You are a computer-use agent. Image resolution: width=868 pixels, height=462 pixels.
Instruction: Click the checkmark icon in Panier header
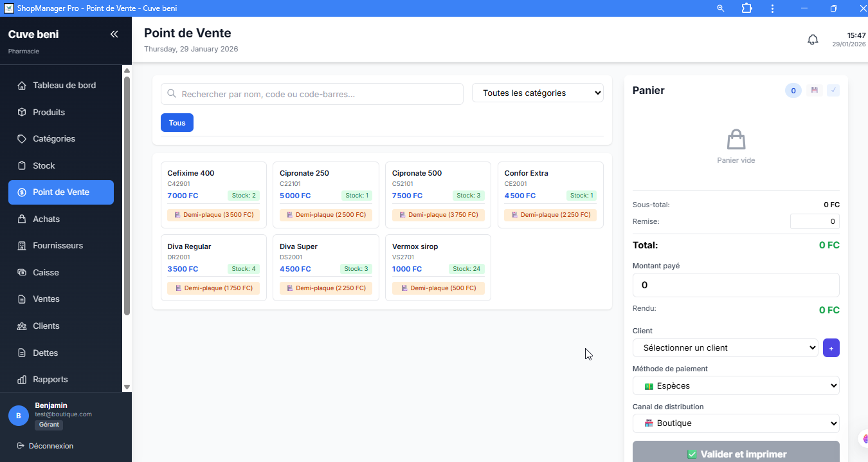[x=833, y=91]
